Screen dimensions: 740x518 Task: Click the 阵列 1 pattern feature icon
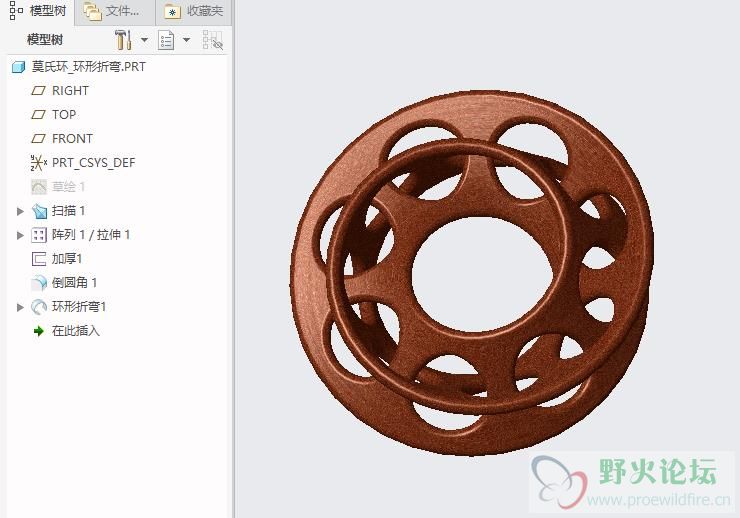(39, 235)
